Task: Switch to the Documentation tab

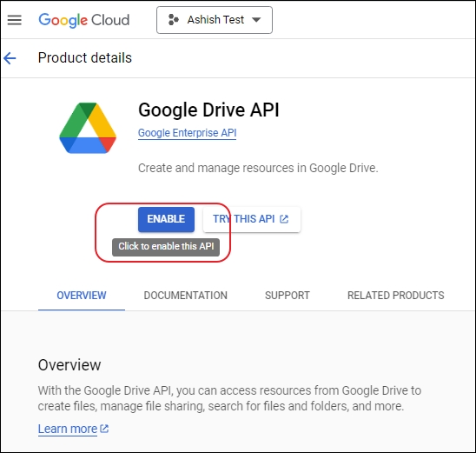Action: coord(186,296)
